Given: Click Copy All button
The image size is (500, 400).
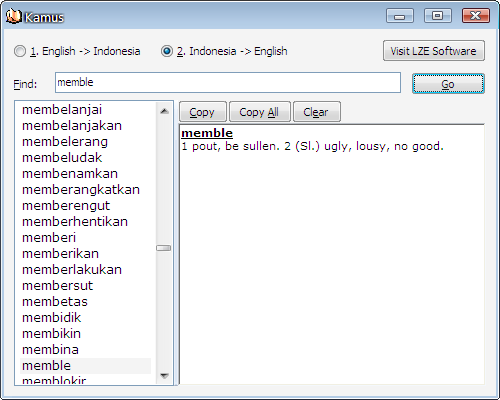Looking at the screenshot, I should point(260,112).
